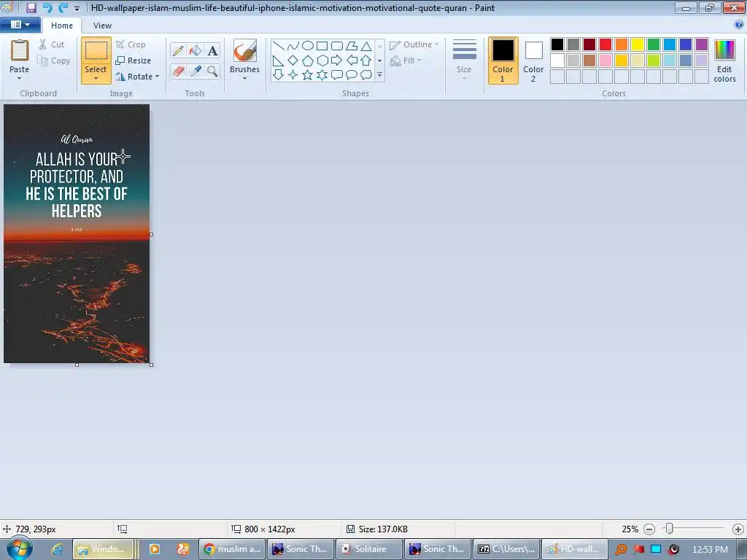Select the Pencil tool
This screenshot has width=747, height=560.
[x=178, y=50]
